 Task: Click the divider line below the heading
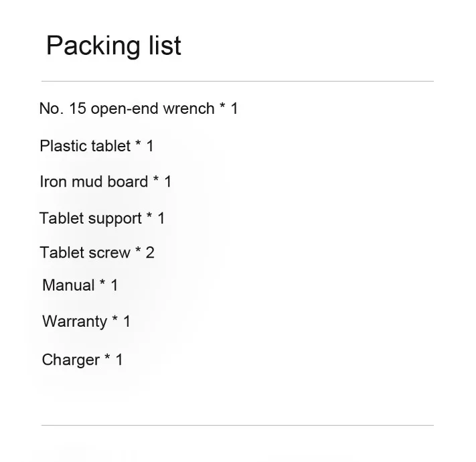point(237,82)
